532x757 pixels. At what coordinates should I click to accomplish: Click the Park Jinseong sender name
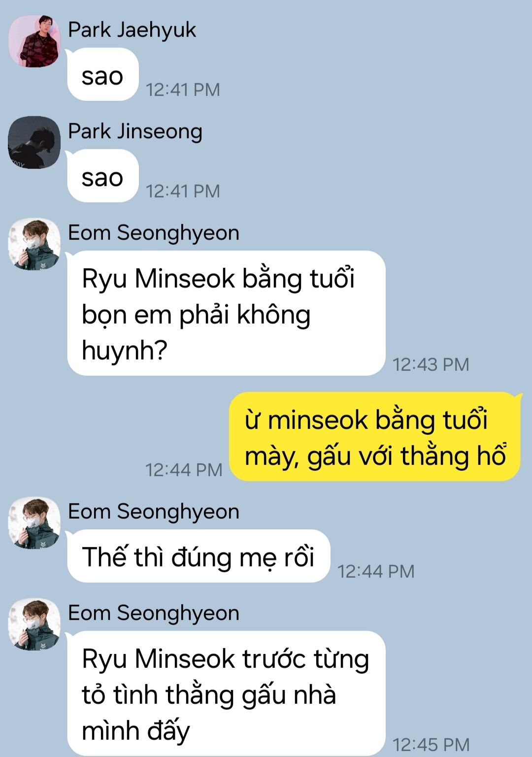[x=135, y=132]
